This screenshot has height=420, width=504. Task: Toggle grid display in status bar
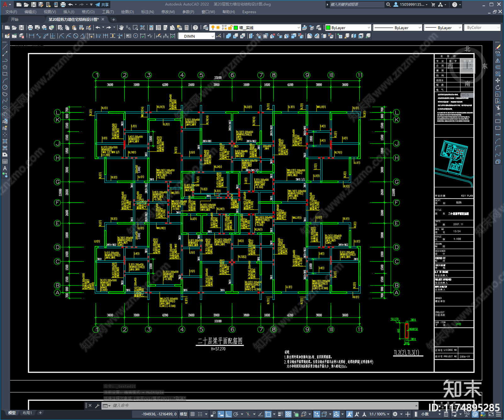[192, 414]
